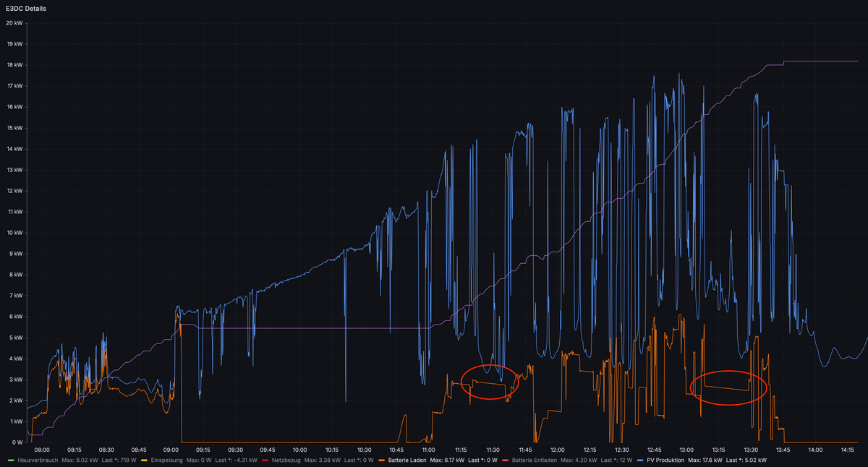This screenshot has height=467, width=868.
Task: Click the '5 kW' y-axis label
Action: click(x=16, y=338)
